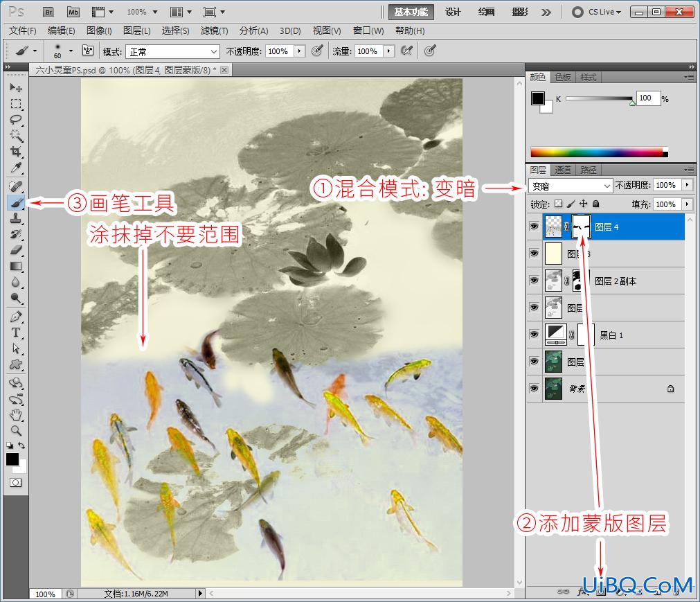Viewport: 700px width, 602px height.
Task: Hide the 图层 4 layer
Action: [534, 227]
